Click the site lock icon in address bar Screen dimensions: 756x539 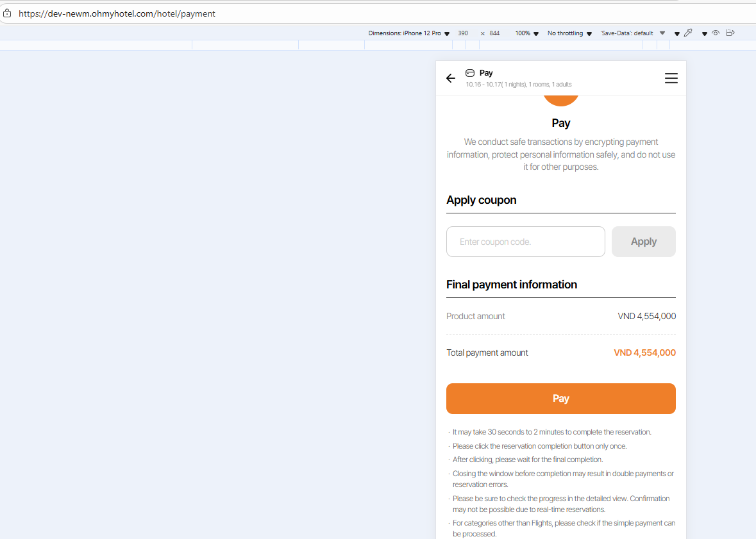coord(7,13)
